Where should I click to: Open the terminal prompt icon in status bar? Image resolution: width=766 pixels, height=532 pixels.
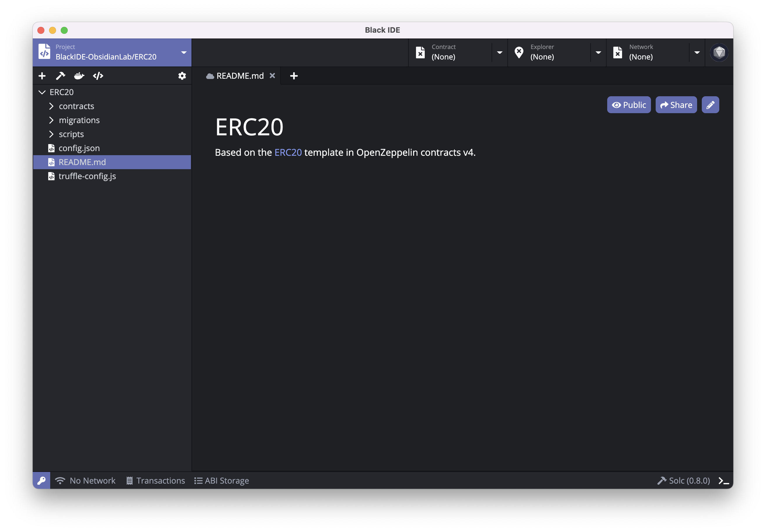pos(723,481)
